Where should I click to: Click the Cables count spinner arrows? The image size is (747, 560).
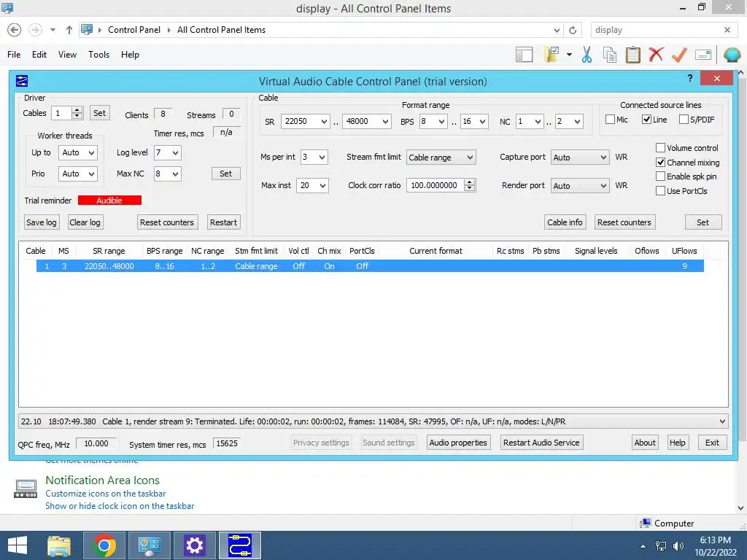[77, 113]
